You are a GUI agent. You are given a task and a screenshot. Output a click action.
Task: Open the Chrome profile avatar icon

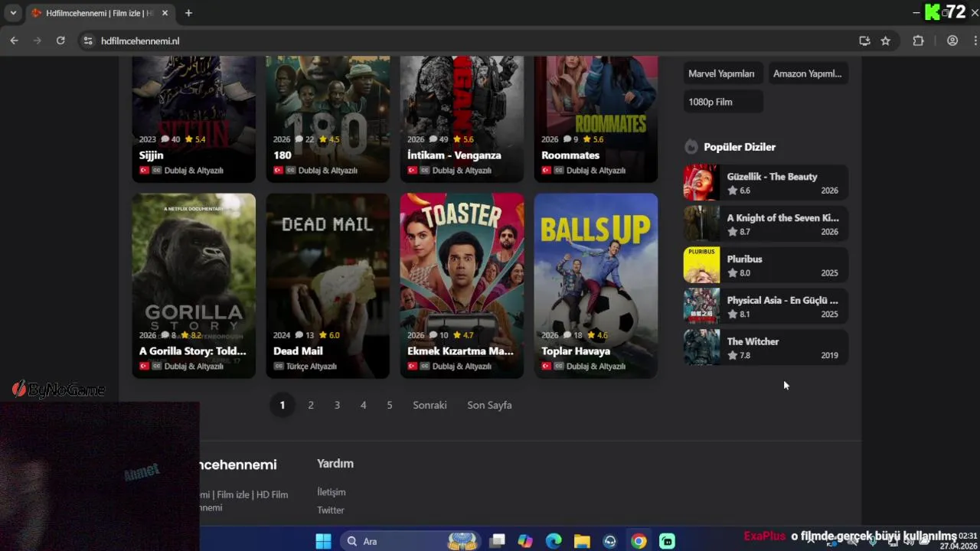point(952,41)
